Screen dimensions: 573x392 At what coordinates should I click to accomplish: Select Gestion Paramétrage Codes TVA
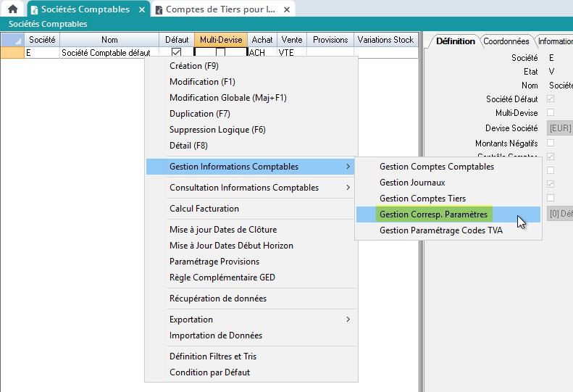pyautogui.click(x=440, y=230)
